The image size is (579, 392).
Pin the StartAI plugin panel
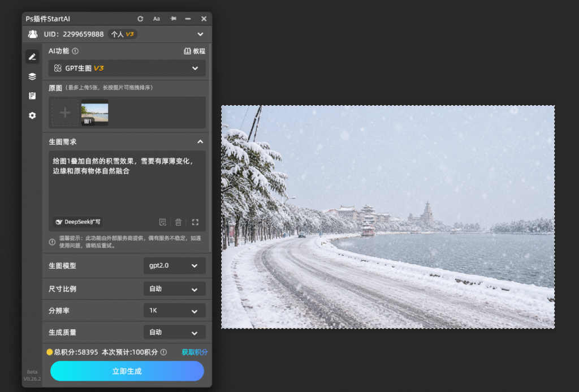(173, 19)
